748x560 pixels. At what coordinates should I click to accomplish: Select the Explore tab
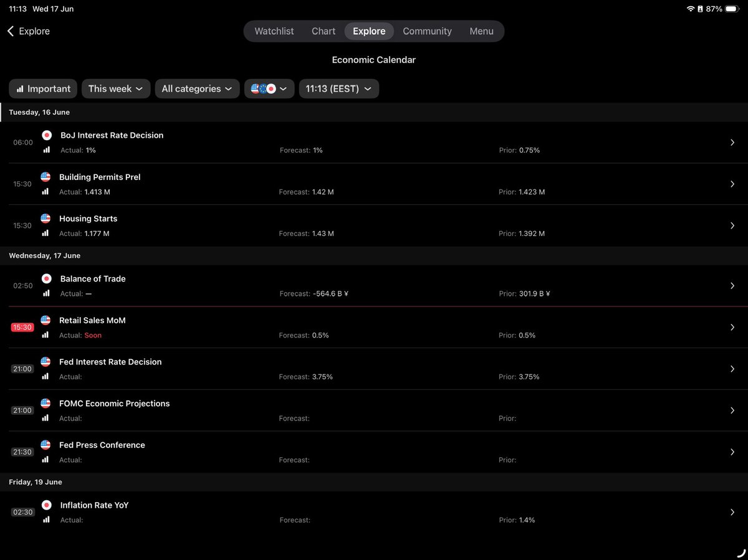coord(369,31)
